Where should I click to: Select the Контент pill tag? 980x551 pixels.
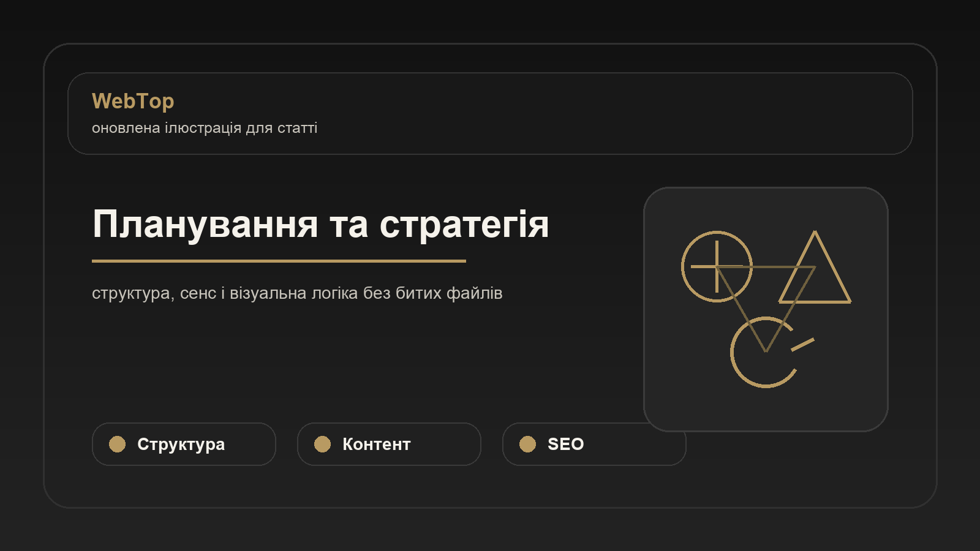click(x=389, y=444)
